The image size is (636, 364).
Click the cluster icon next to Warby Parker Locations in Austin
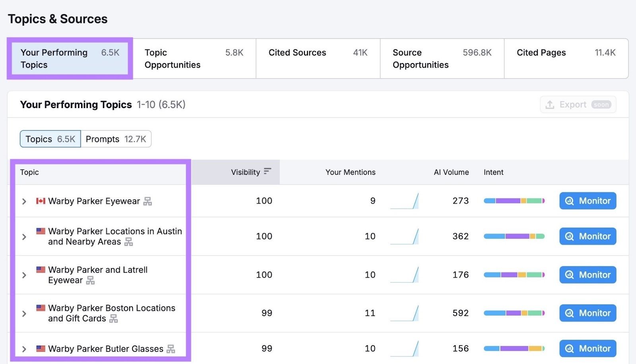click(x=129, y=242)
